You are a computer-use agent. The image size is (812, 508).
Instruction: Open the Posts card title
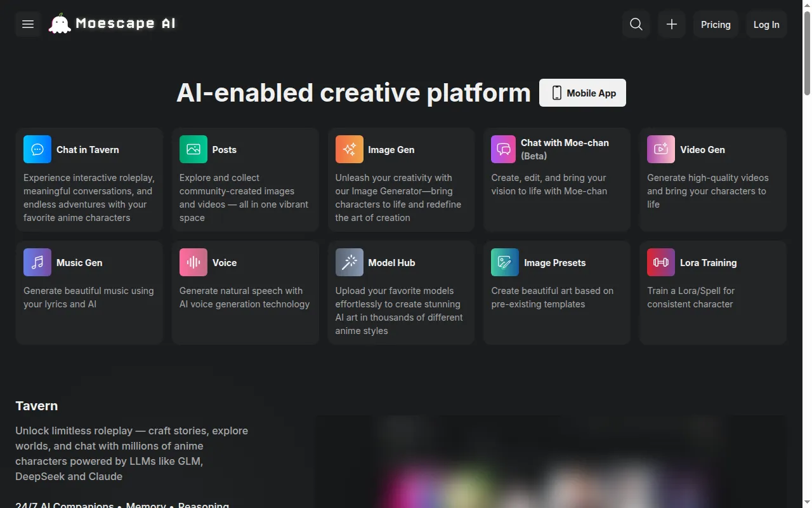click(225, 150)
